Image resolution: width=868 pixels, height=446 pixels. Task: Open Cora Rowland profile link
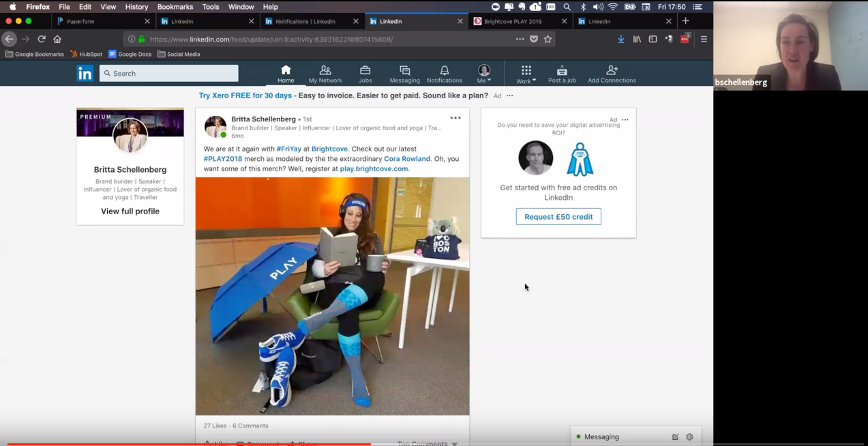tap(407, 159)
